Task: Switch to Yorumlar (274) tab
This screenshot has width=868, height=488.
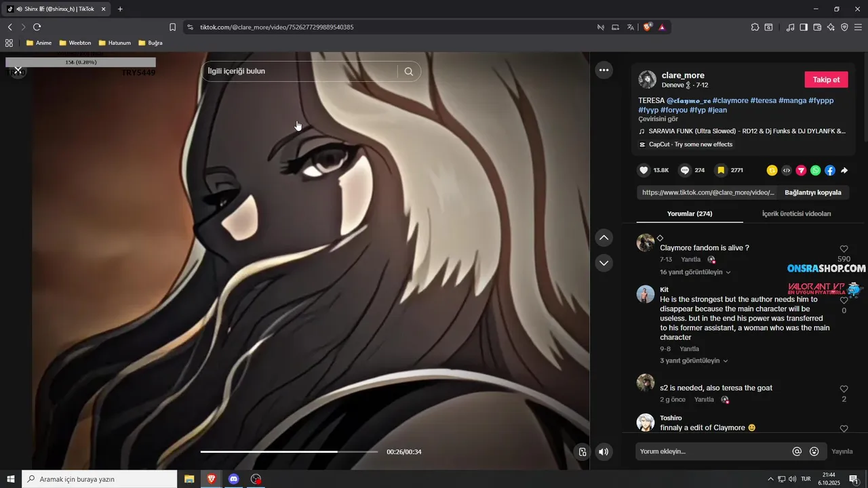Action: [690, 213]
